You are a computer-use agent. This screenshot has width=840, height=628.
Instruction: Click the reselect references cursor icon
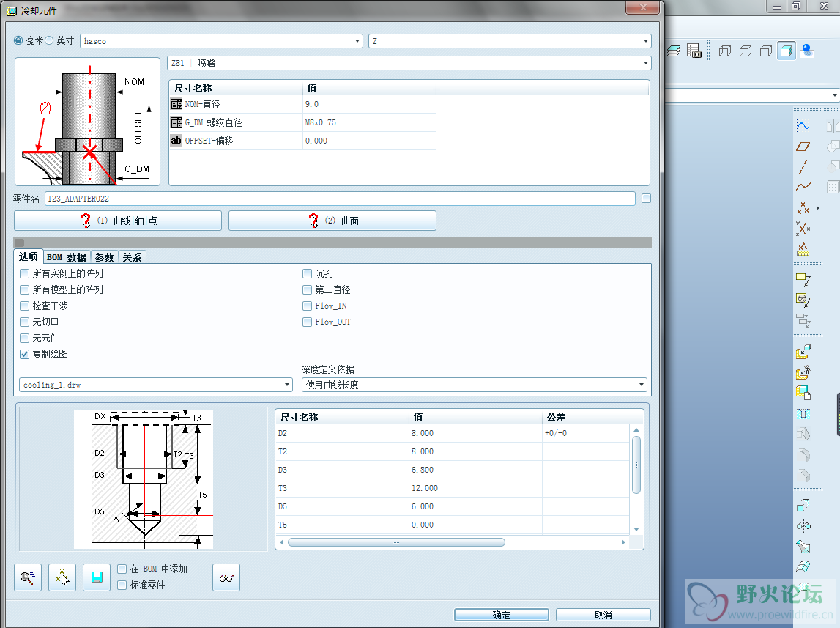tap(62, 577)
